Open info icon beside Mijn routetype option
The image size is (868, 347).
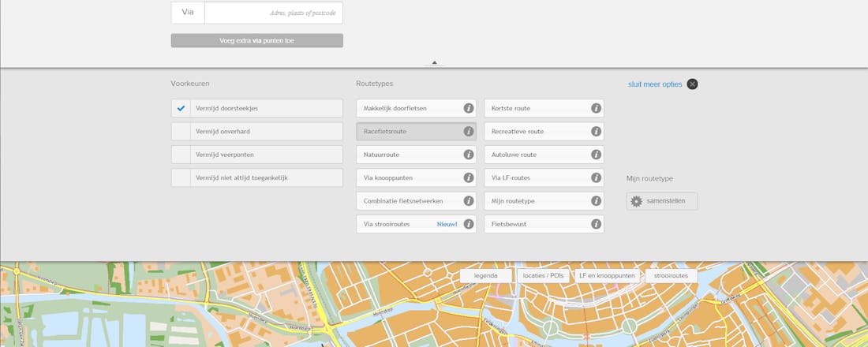click(x=596, y=201)
